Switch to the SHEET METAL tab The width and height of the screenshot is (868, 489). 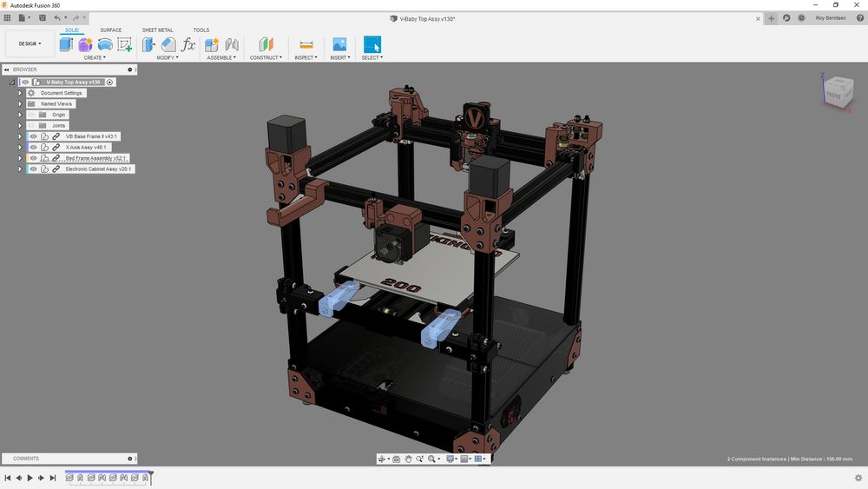click(x=158, y=30)
